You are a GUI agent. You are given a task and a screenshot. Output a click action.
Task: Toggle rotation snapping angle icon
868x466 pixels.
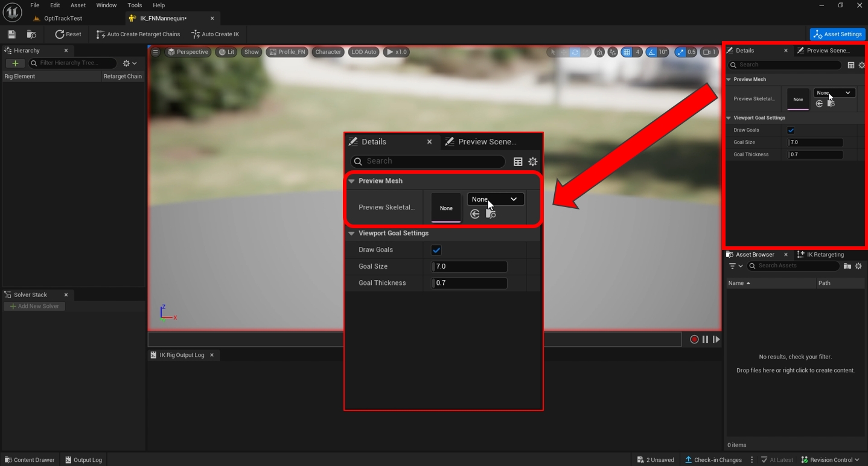click(651, 52)
